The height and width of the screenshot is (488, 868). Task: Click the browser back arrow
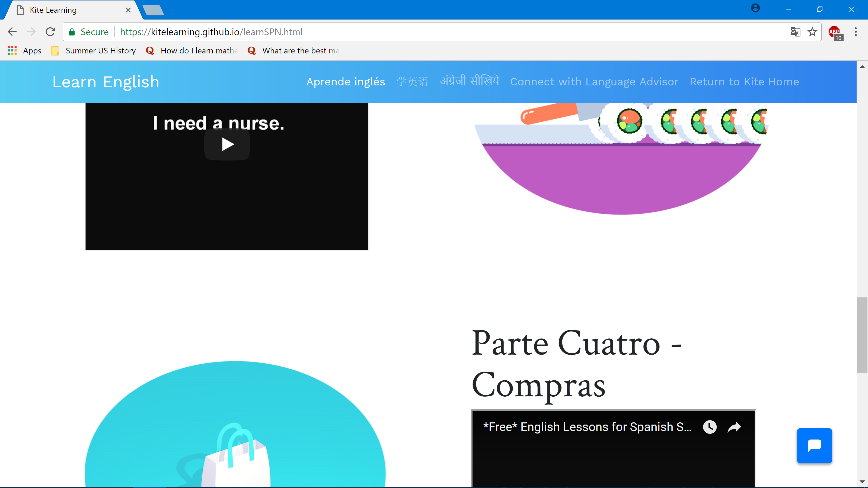(x=12, y=32)
